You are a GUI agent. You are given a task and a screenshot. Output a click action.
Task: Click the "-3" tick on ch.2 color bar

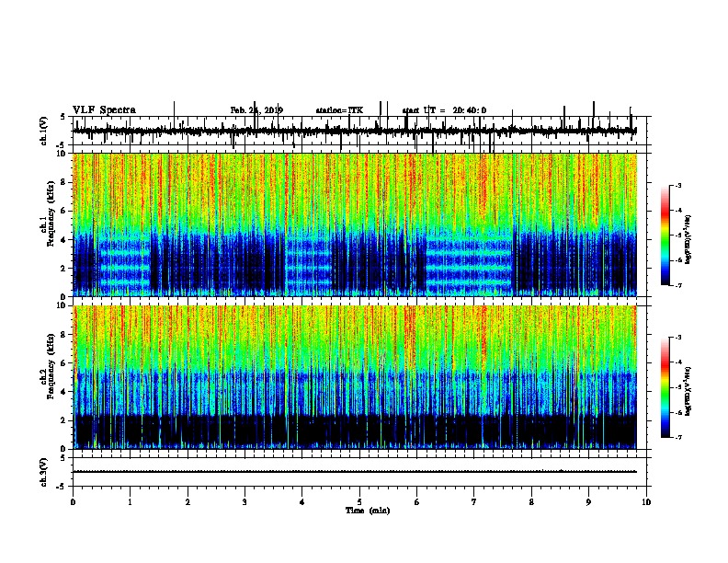click(677, 338)
